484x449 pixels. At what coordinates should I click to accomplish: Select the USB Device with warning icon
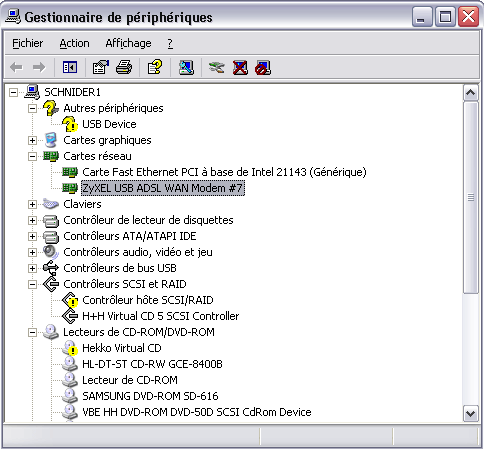pyautogui.click(x=109, y=124)
